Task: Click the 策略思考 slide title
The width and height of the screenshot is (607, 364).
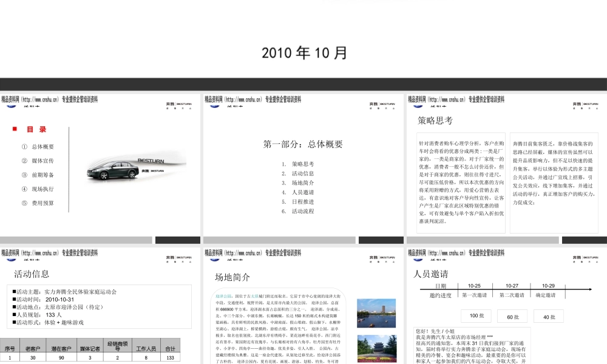Action: tap(435, 120)
